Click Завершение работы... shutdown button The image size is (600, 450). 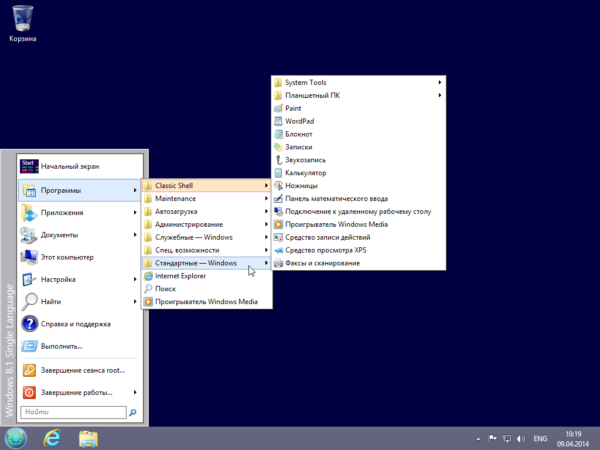(78, 392)
